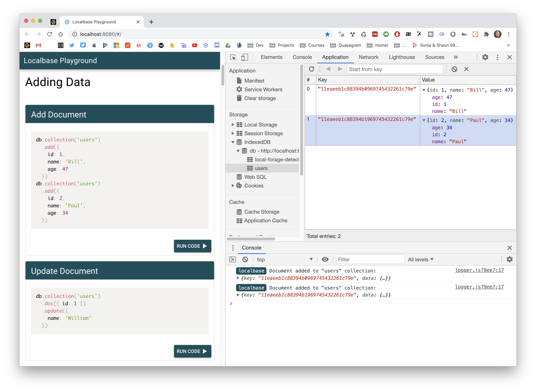The image size is (536, 392).
Task: Switch to the Network tab
Action: coord(368,57)
